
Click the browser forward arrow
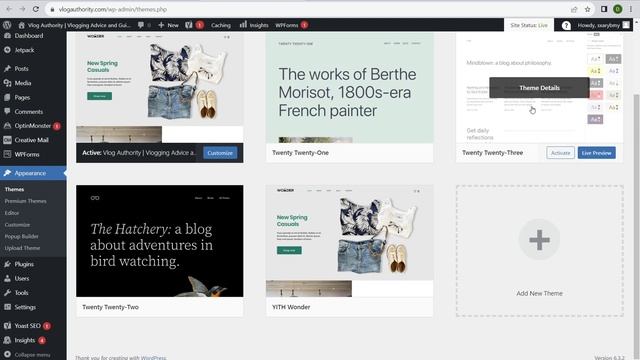pyautogui.click(x=22, y=9)
